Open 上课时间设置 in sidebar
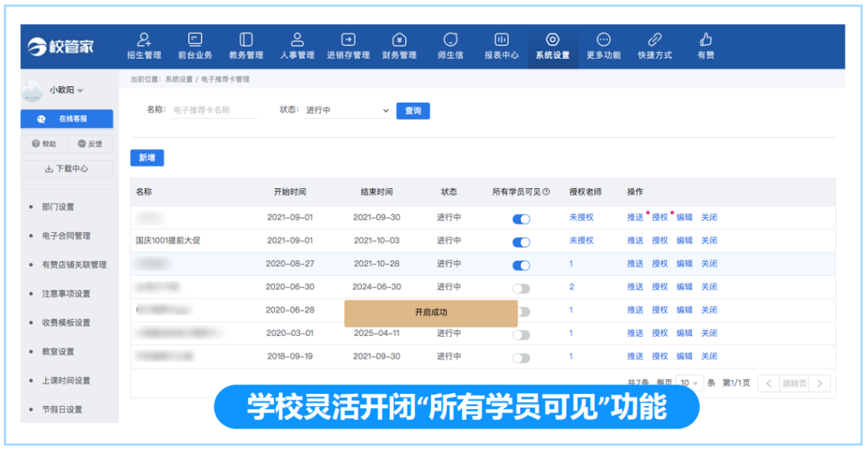The height and width of the screenshot is (451, 868). tap(67, 380)
